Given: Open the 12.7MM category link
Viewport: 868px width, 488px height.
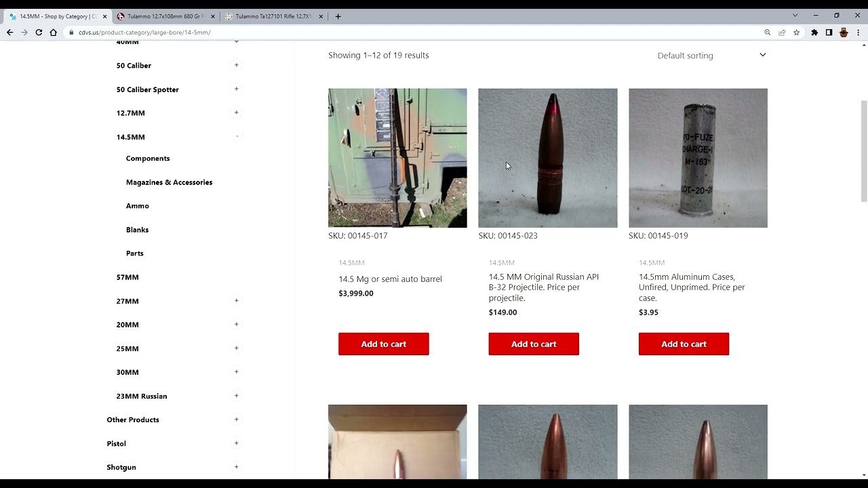Looking at the screenshot, I should pos(130,113).
